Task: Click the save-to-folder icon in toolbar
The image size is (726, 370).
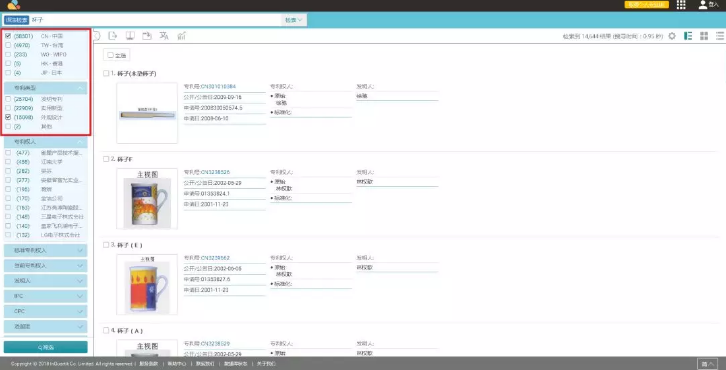Action: click(x=147, y=36)
